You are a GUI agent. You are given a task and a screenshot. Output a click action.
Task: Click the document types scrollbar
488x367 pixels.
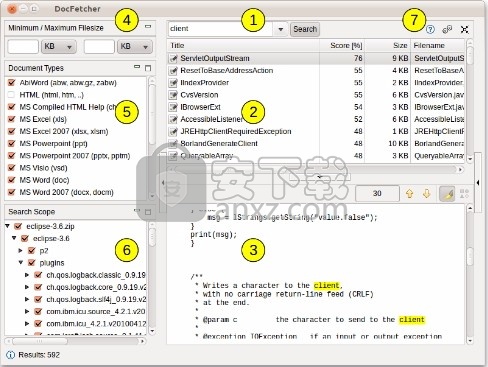pos(152,138)
